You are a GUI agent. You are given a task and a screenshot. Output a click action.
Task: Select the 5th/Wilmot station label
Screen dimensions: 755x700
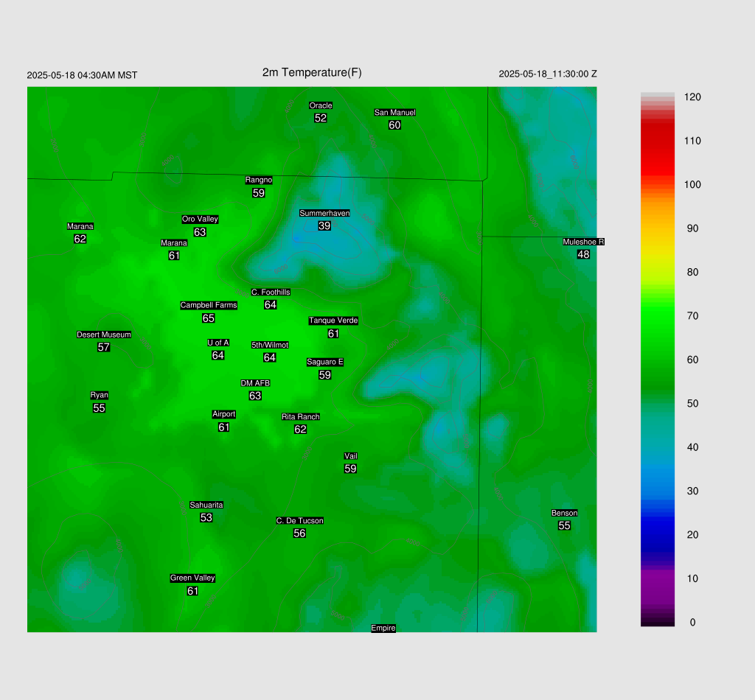click(x=270, y=345)
